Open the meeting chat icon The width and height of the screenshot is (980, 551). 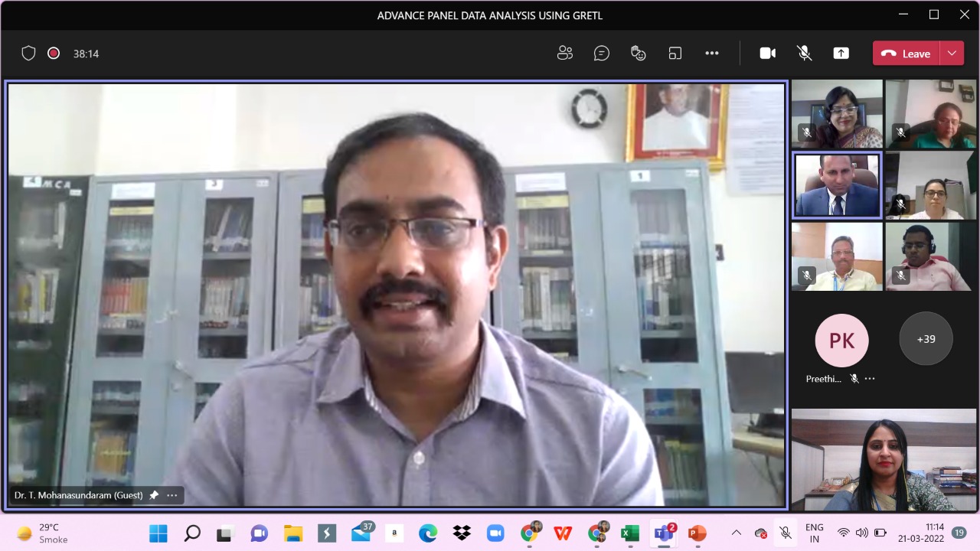[602, 53]
